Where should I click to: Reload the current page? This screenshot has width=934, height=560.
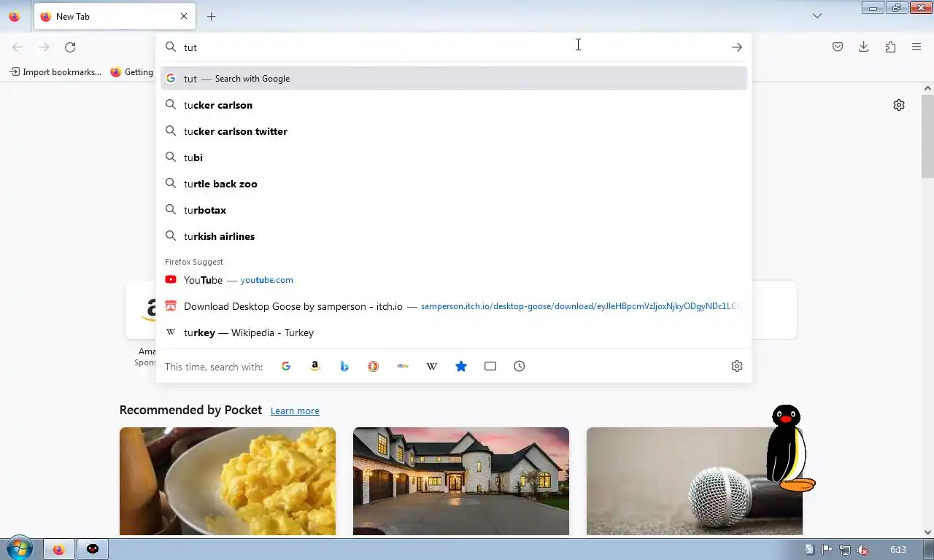pyautogui.click(x=70, y=47)
